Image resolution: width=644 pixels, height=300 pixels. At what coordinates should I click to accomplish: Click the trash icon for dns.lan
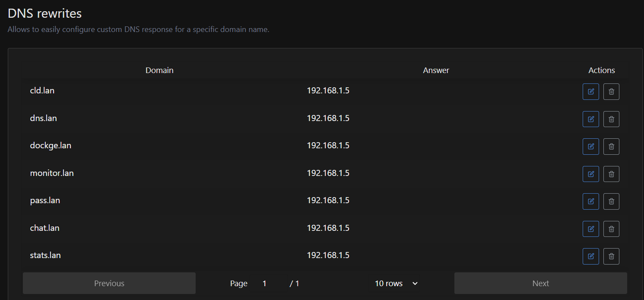(x=611, y=119)
